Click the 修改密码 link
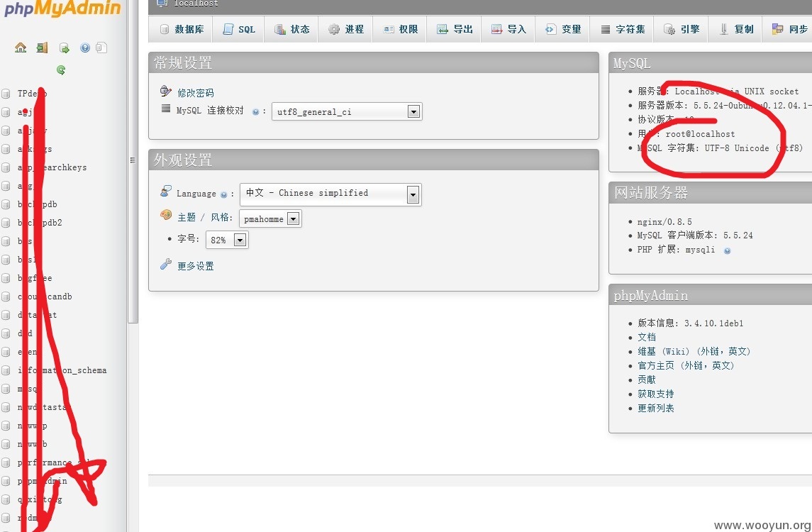812x532 pixels. coord(195,93)
